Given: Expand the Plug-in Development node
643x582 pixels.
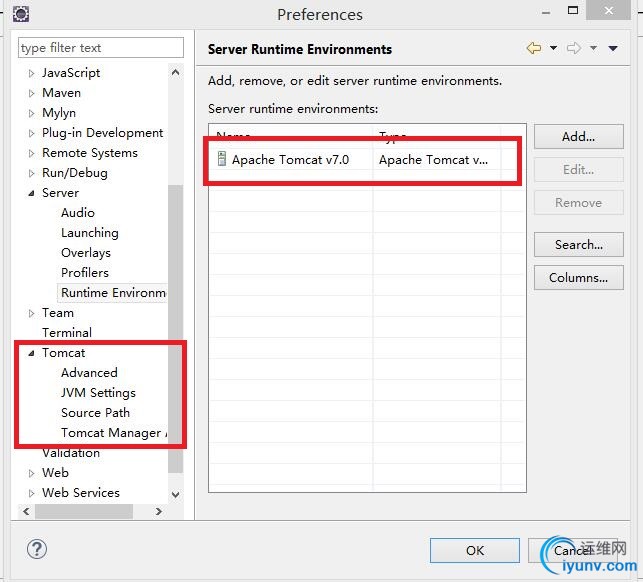Looking at the screenshot, I should coord(31,133).
